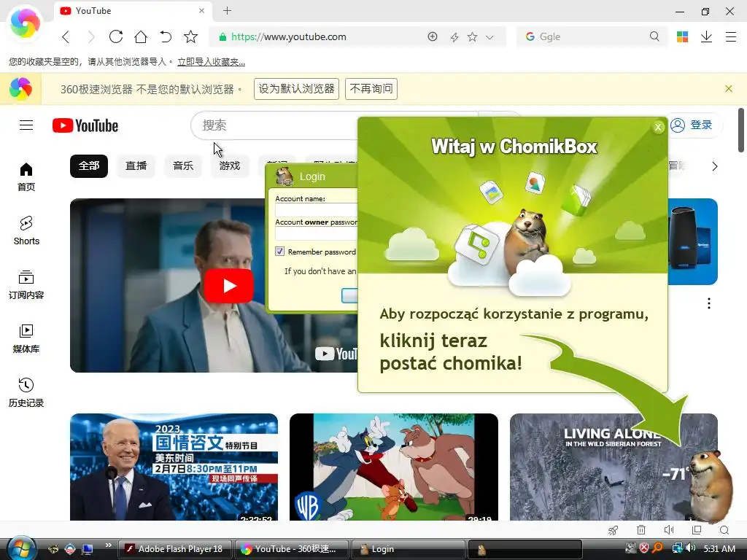
Task: Open the three-dot menu beside speaker ad
Action: 709,303
